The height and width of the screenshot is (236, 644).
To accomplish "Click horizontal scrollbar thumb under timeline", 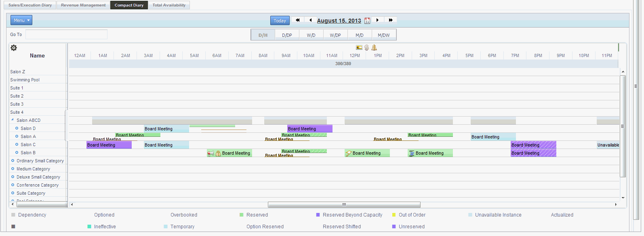I will pyautogui.click(x=344, y=204).
